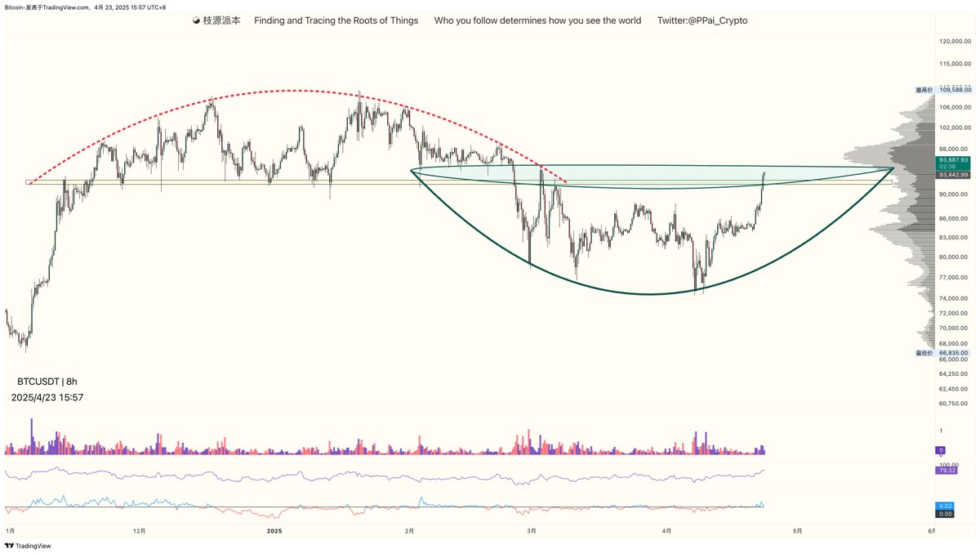Click the 4月 date on time axis
The image size is (980, 554).
click(x=666, y=530)
